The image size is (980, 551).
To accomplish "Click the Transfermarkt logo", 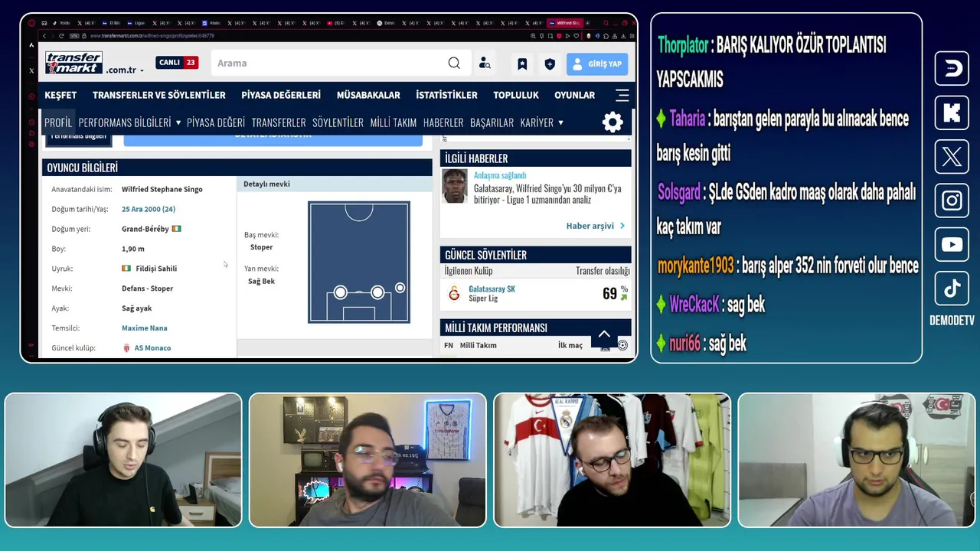I will pyautogui.click(x=73, y=63).
